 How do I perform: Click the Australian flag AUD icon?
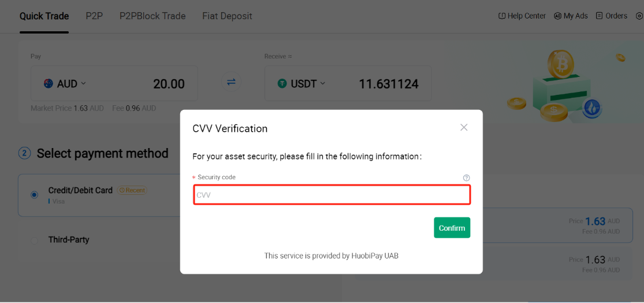49,84
